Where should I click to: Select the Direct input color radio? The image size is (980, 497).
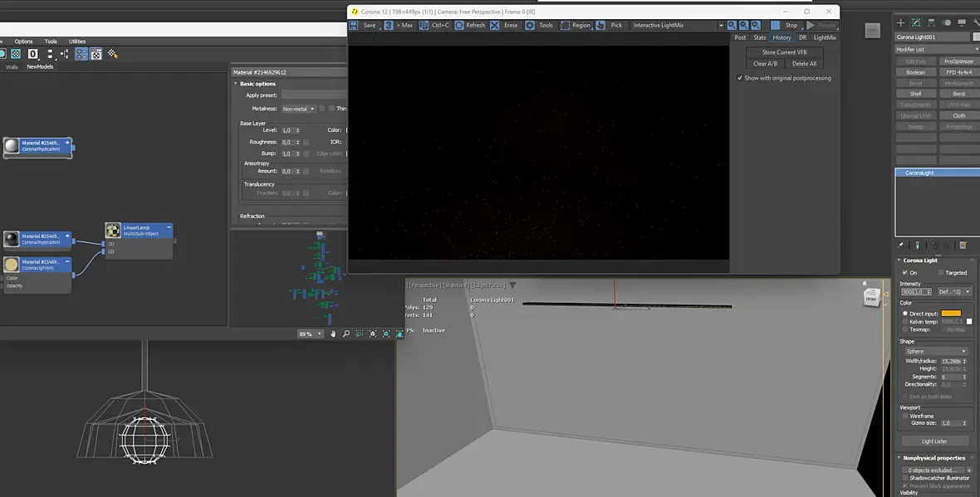tap(905, 314)
